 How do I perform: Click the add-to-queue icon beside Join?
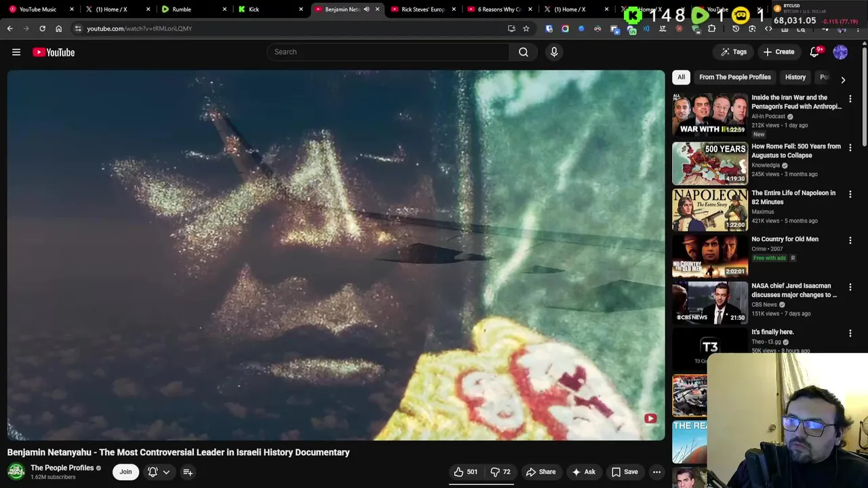(x=188, y=472)
